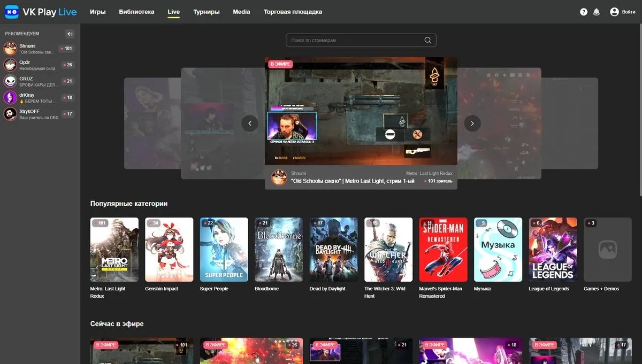Click the VK Play Live logo
Viewport: 642px width, 364px height.
pyautogui.click(x=41, y=12)
